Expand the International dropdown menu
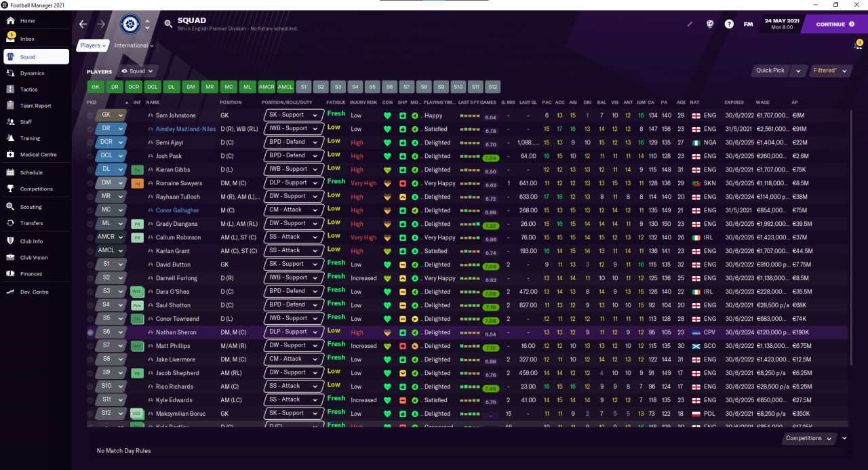The height and width of the screenshot is (470, 868). tap(134, 45)
